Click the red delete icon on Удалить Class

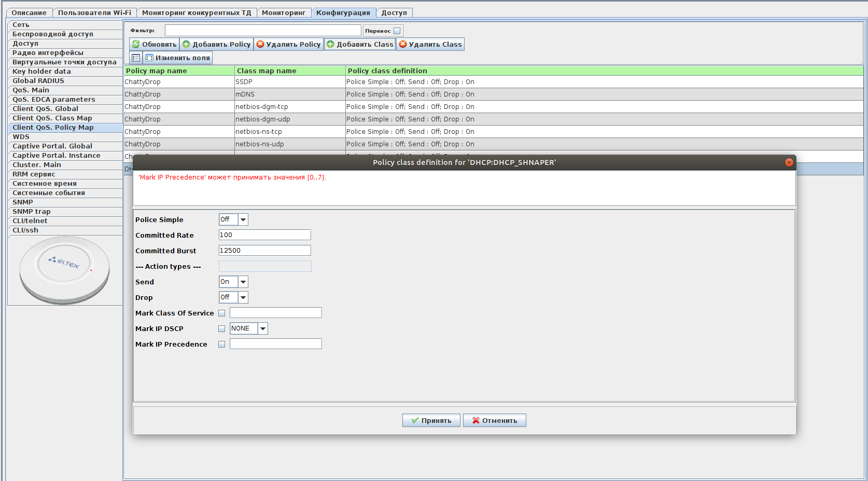coord(403,44)
